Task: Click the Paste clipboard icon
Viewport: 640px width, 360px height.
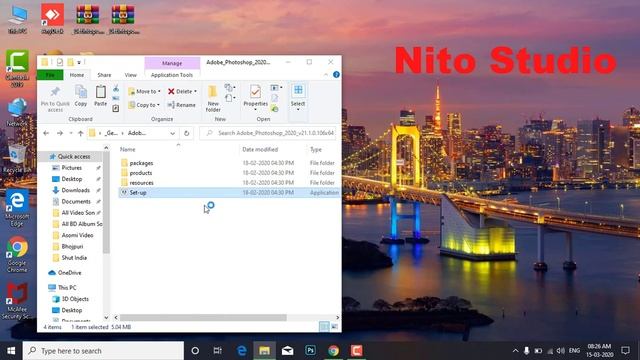Action: [x=100, y=92]
